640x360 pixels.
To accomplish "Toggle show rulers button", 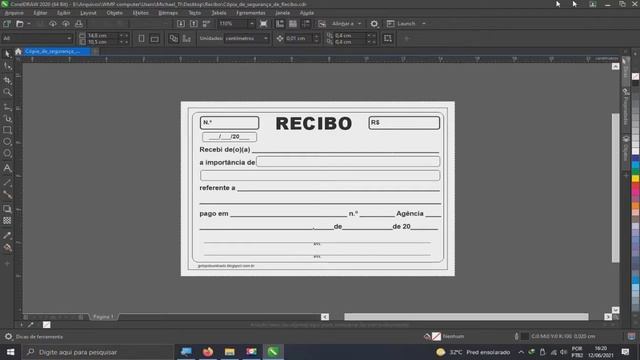I will pos(280,24).
